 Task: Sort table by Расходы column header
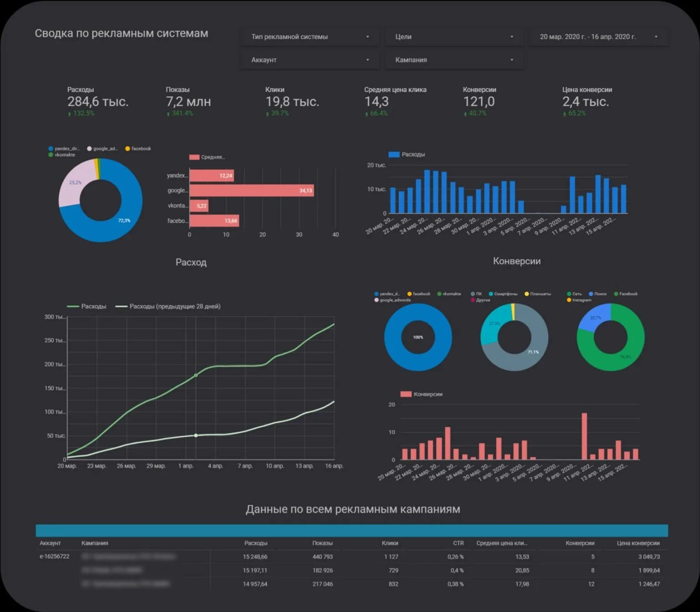256,543
